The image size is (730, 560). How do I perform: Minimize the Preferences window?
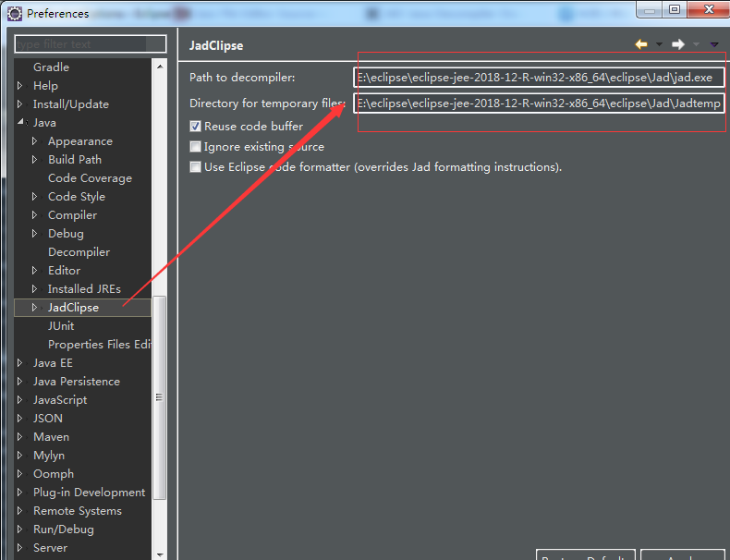[x=651, y=9]
